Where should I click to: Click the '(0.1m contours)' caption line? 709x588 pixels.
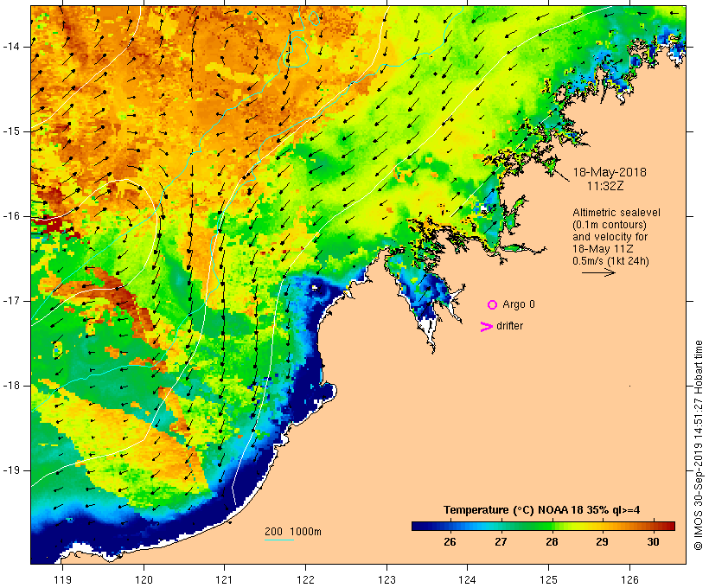610,225
